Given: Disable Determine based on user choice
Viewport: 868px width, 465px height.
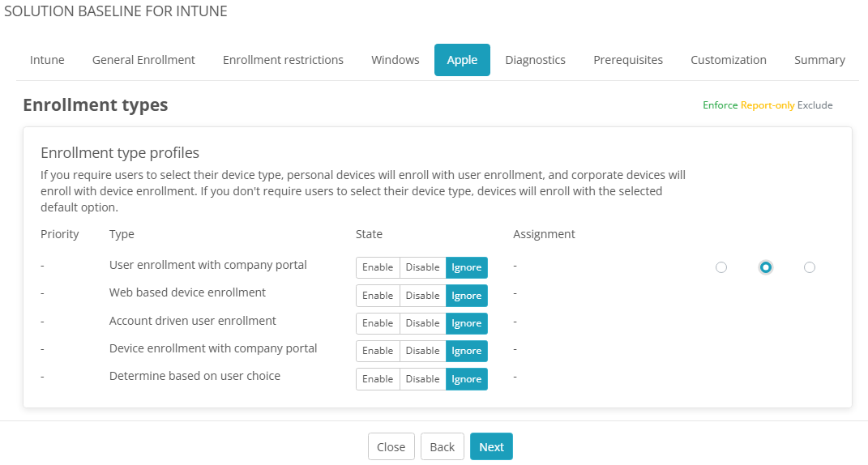Looking at the screenshot, I should point(422,379).
